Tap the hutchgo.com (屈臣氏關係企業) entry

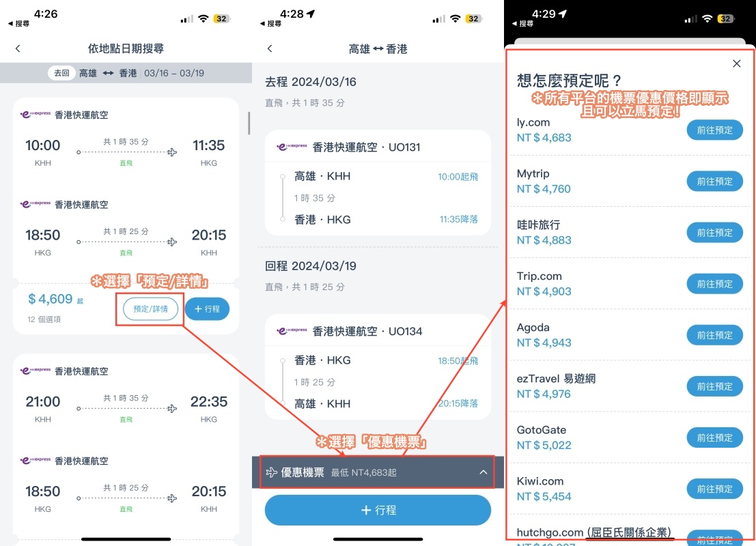click(594, 532)
